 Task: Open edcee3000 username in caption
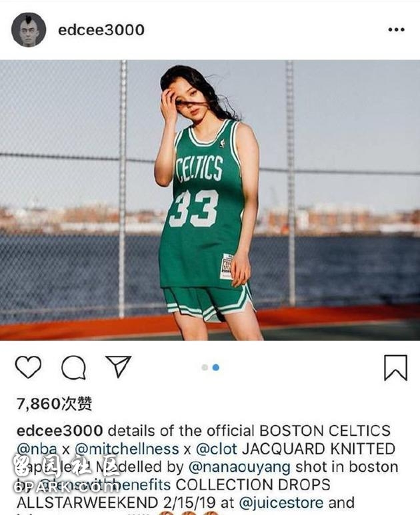click(x=60, y=430)
